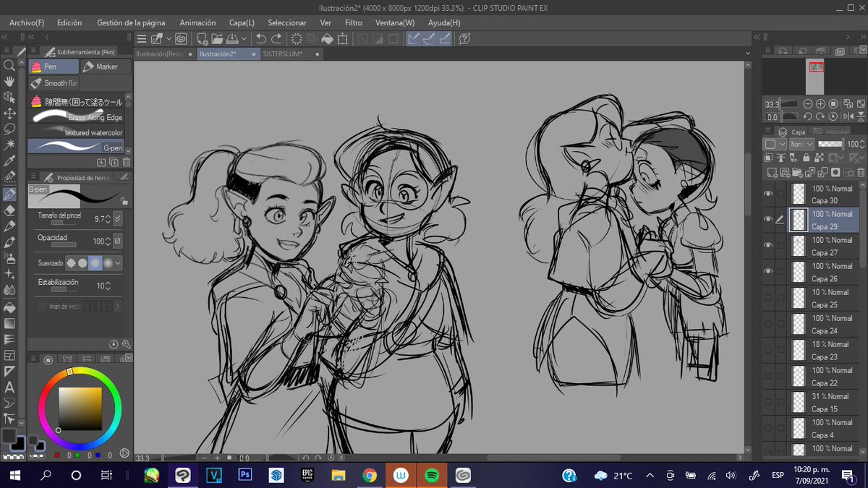Open the layer color dropdown in Capa panel
The width and height of the screenshot is (868, 488).
(774, 145)
